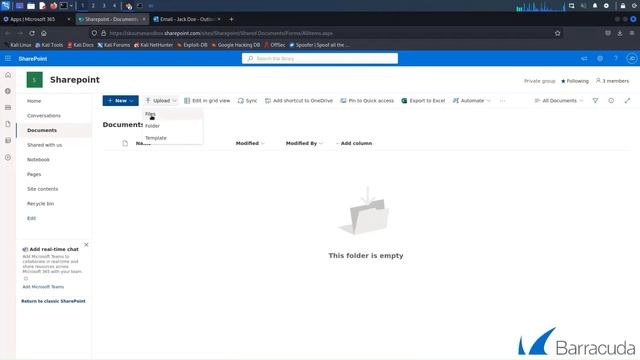Screen dimensions: 640x360
Task: Open Shared with us
Action: point(44,145)
